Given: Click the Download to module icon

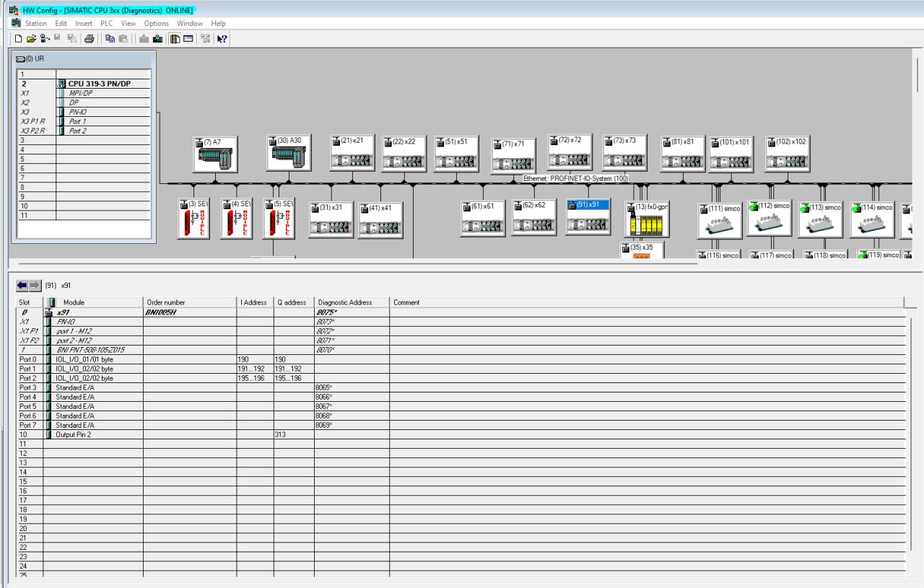Looking at the screenshot, I should point(144,38).
